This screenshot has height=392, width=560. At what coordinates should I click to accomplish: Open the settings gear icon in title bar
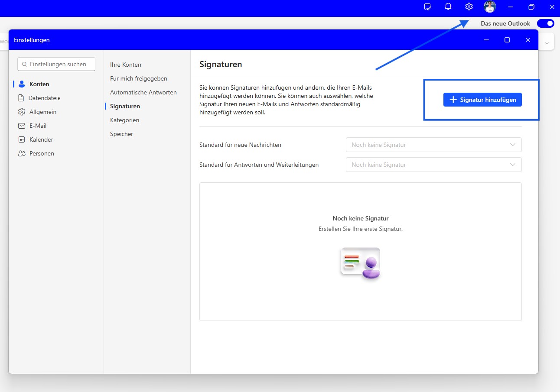click(469, 7)
